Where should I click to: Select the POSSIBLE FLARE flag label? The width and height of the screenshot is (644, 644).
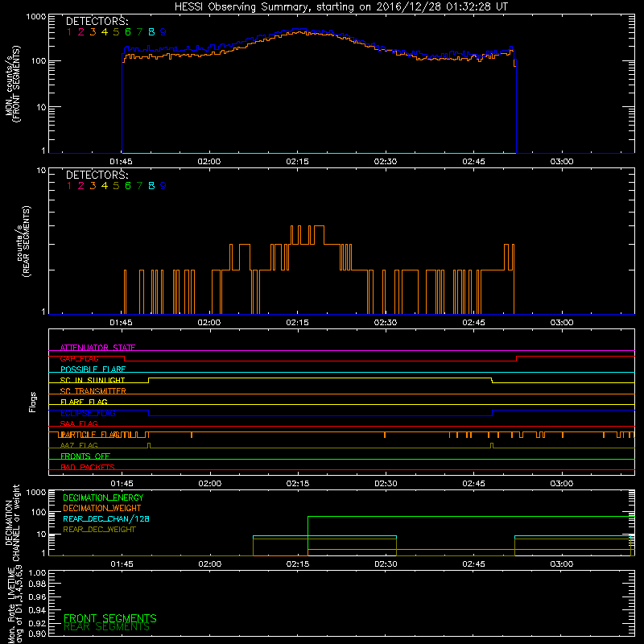tap(93, 369)
